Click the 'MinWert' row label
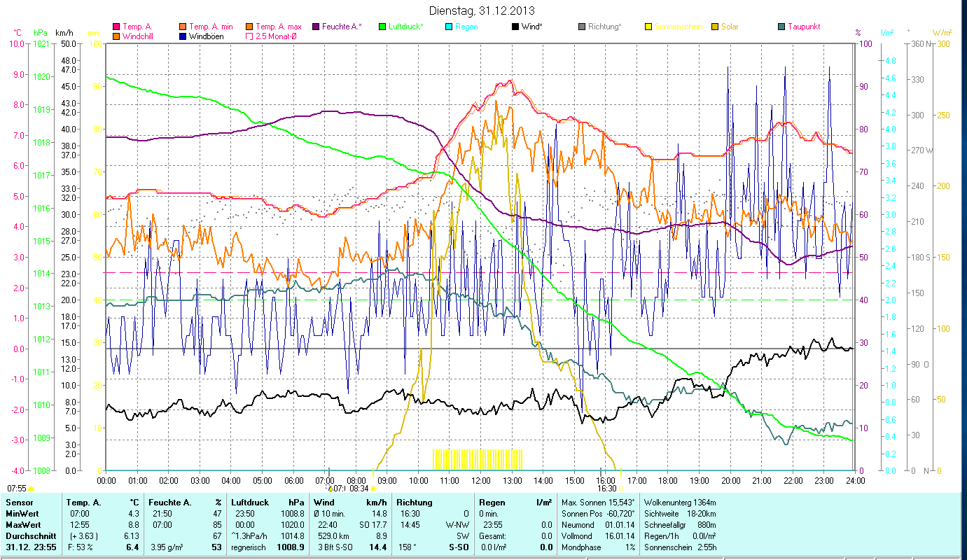The width and height of the screenshot is (967, 560). [x=21, y=514]
